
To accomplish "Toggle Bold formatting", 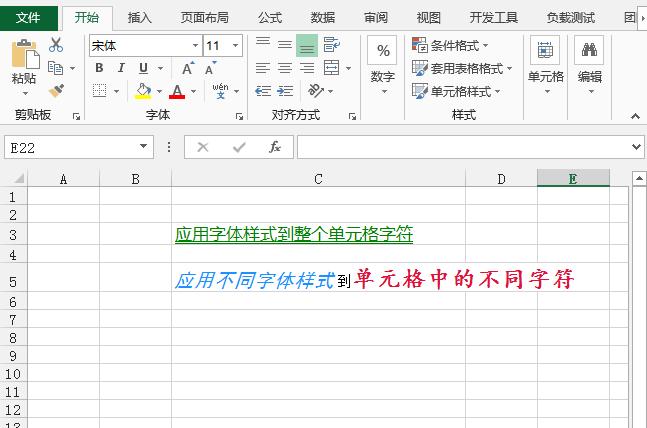I will pyautogui.click(x=99, y=68).
